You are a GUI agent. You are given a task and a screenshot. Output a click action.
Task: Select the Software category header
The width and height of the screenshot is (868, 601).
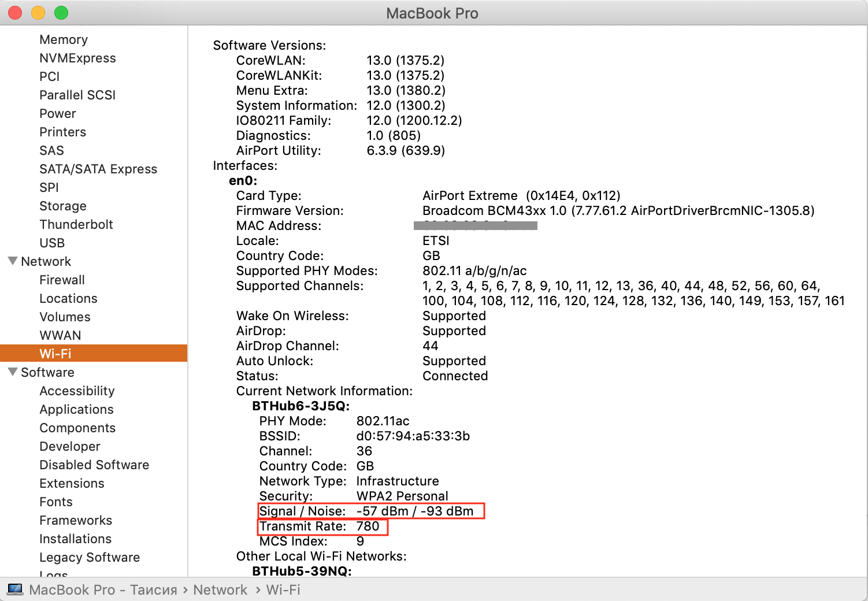point(47,372)
